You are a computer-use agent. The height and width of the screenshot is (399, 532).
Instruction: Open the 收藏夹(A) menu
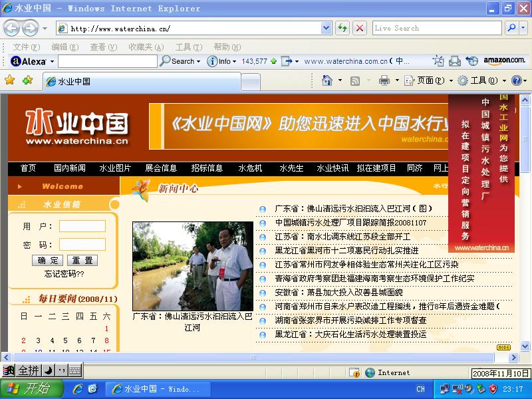[146, 47]
